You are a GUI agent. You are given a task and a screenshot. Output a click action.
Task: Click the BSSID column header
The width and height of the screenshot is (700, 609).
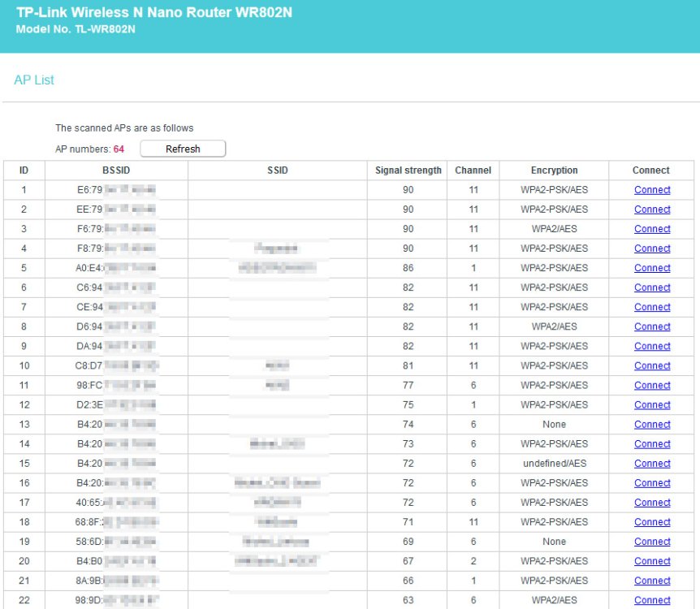116,170
